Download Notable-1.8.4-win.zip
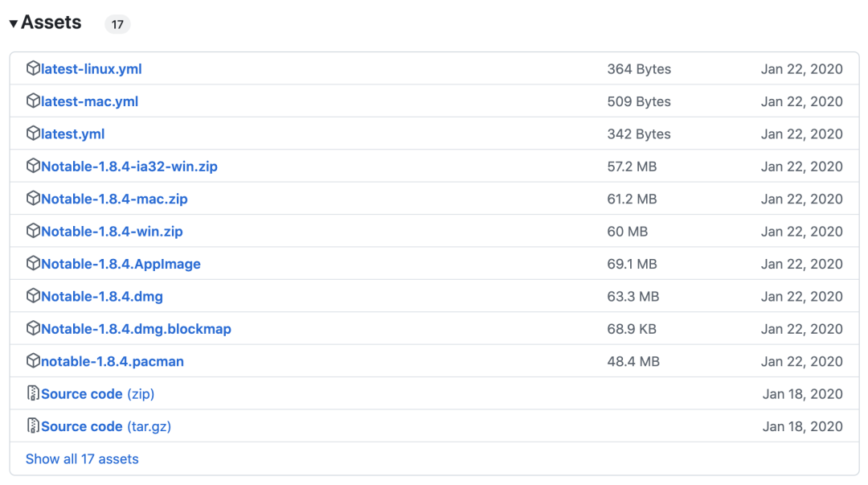868x485 pixels. click(x=112, y=231)
